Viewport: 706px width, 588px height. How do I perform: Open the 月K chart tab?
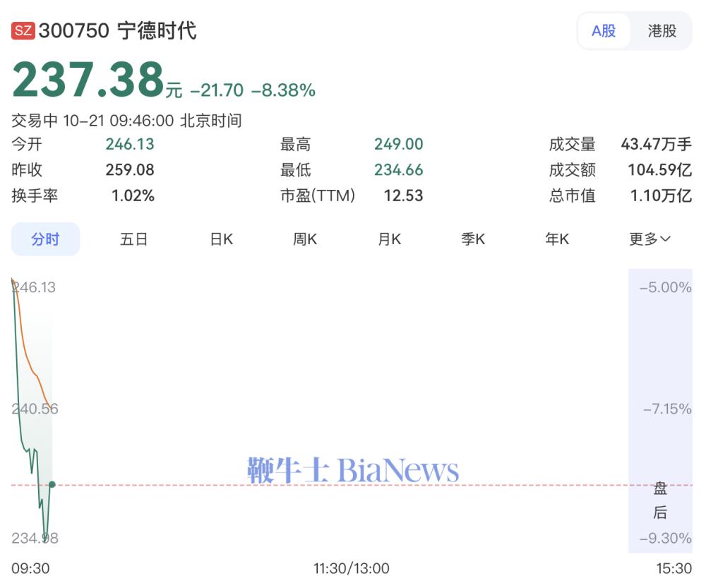coord(390,239)
